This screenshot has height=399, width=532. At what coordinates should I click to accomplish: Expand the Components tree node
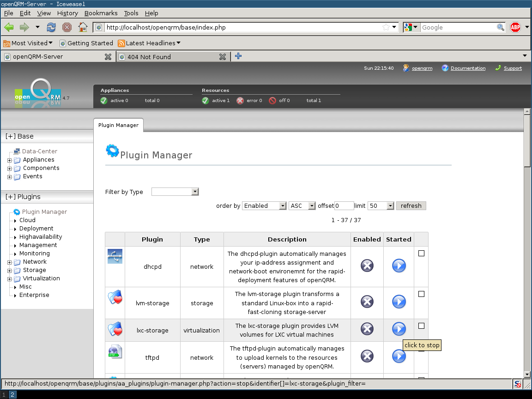coord(10,169)
